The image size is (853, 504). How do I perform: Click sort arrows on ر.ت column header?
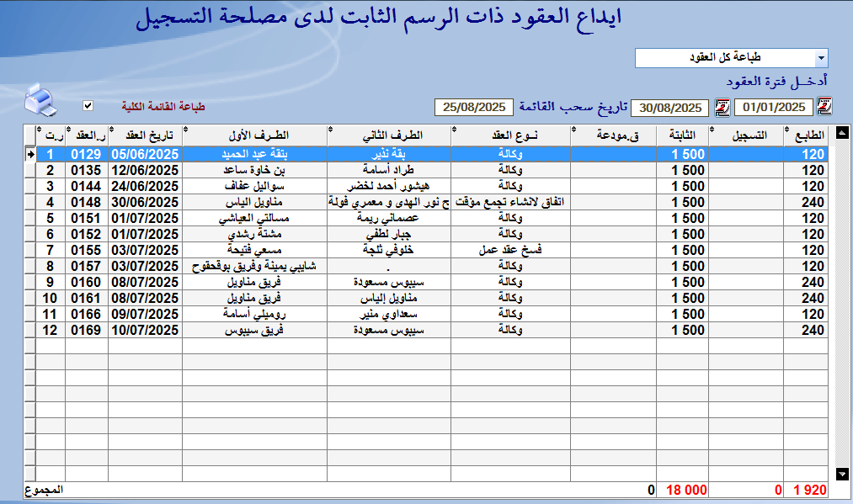tap(39, 130)
